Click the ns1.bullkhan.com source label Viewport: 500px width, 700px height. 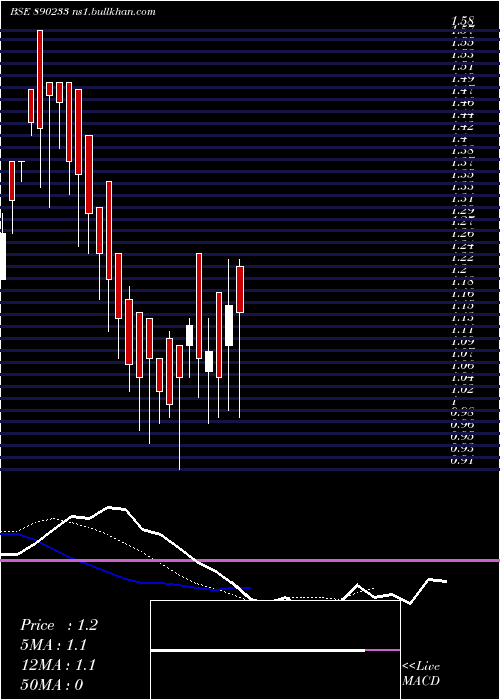(113, 12)
